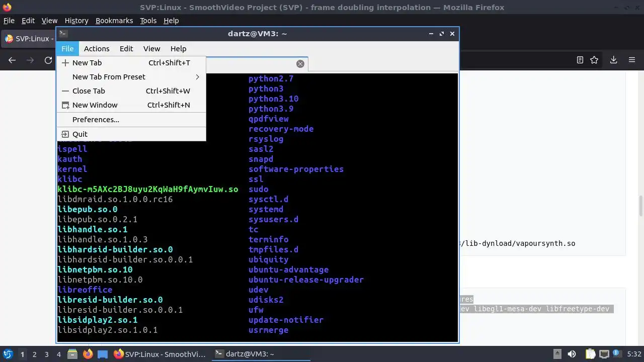Open Firefox Help menu
644x362 pixels.
click(x=171, y=21)
